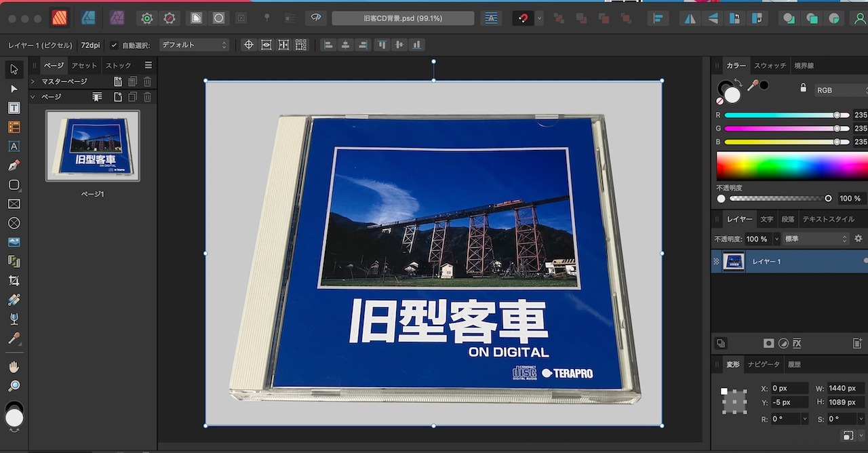Click the color picker eyedropper in Color panel
Viewport: 868px width, 453px height.
click(x=753, y=85)
